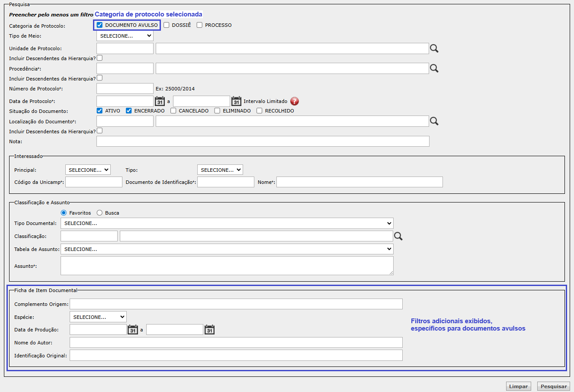Open Data de Produção end date calendar
Screen dimensions: 574x392
point(209,330)
